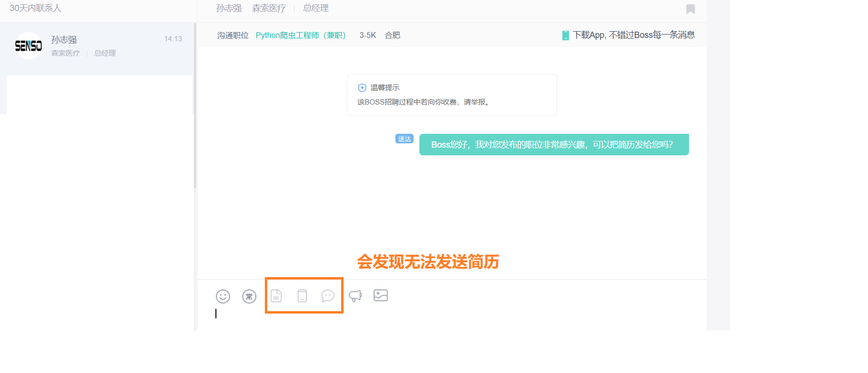The image size is (868, 373).
Task: Click the megaphone icon in chat toolbar
Action: [355, 296]
